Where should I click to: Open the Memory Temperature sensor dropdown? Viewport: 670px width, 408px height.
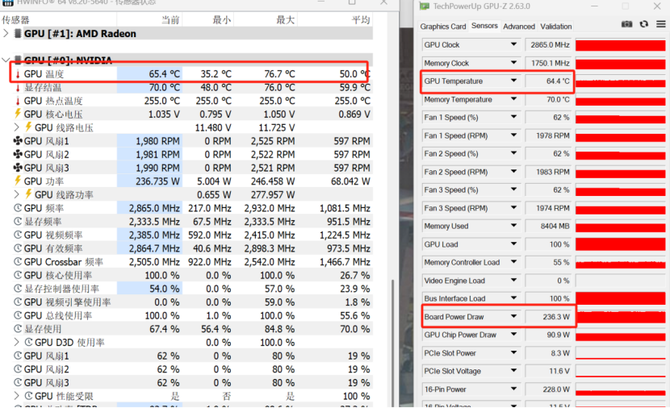pyautogui.click(x=514, y=99)
